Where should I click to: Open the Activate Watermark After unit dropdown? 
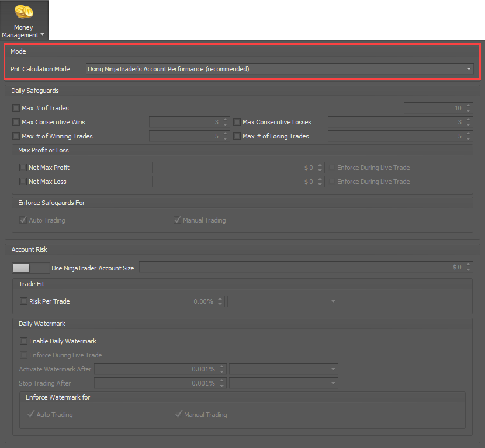(x=283, y=369)
